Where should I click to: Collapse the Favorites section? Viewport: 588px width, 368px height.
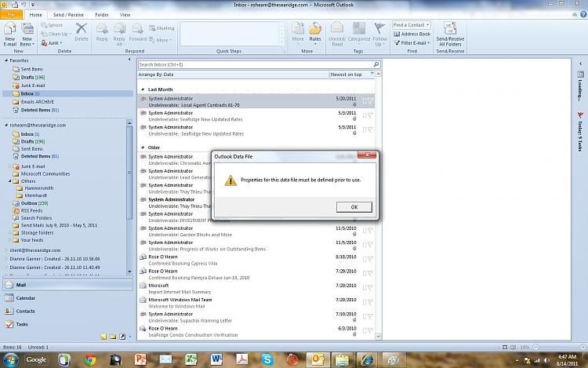pos(6,60)
